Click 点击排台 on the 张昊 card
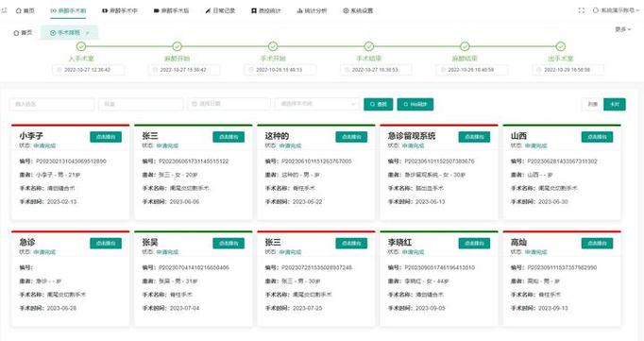This screenshot has height=341, width=644. click(x=229, y=243)
